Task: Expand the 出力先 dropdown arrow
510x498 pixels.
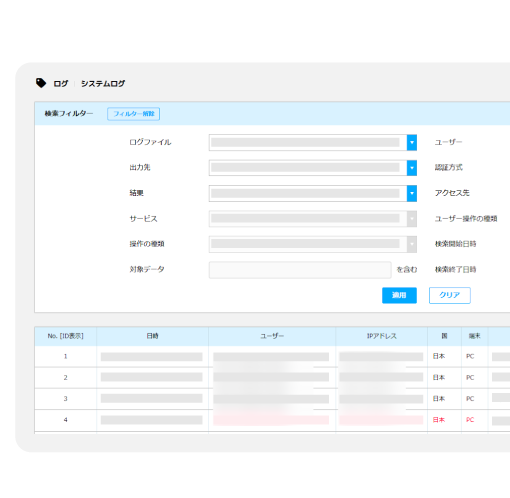Action: [412, 168]
